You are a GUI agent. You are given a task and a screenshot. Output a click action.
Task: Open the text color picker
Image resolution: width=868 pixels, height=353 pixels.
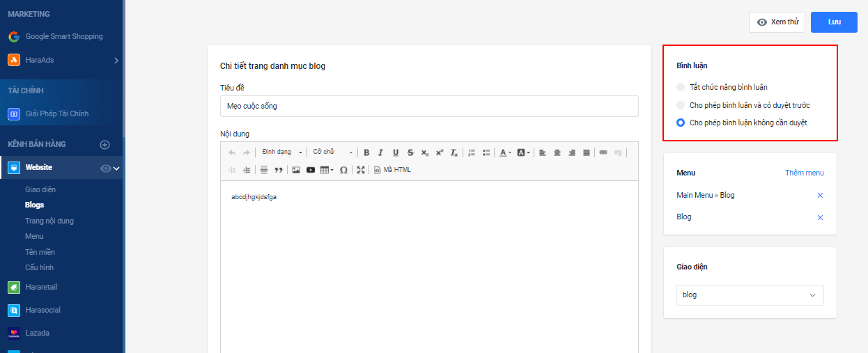(505, 152)
